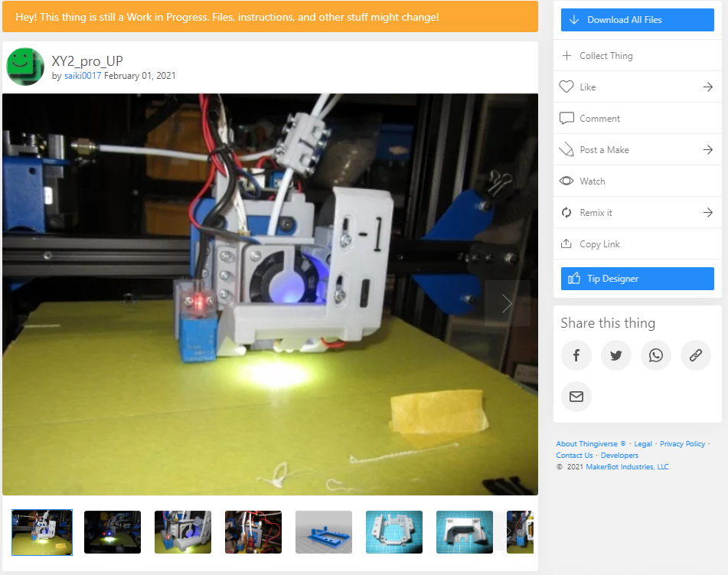728x575 pixels.
Task: Click the download arrow icon
Action: tap(574, 20)
